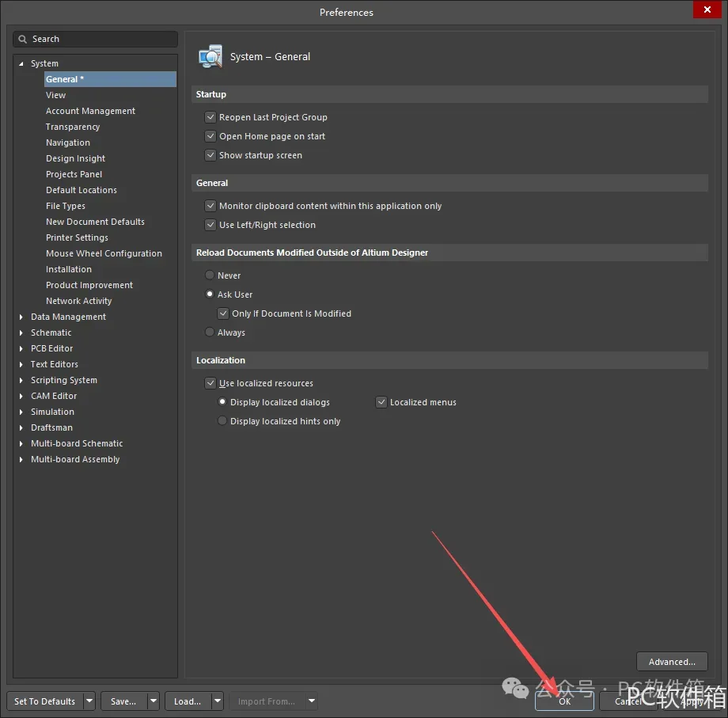Open the Import From dropdown arrow
The image size is (728, 718).
tap(312, 701)
